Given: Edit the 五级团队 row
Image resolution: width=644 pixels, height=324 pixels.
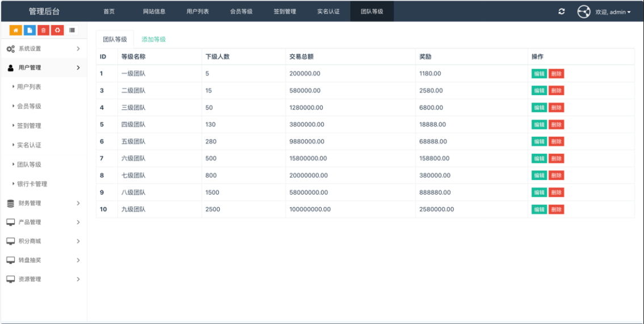Looking at the screenshot, I should coord(539,142).
